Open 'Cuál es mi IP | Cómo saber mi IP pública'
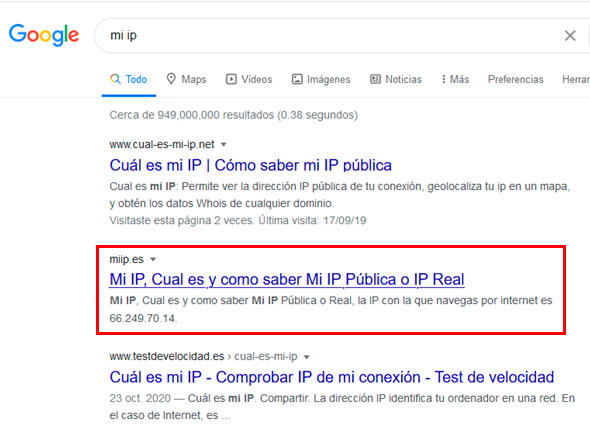 pos(251,165)
